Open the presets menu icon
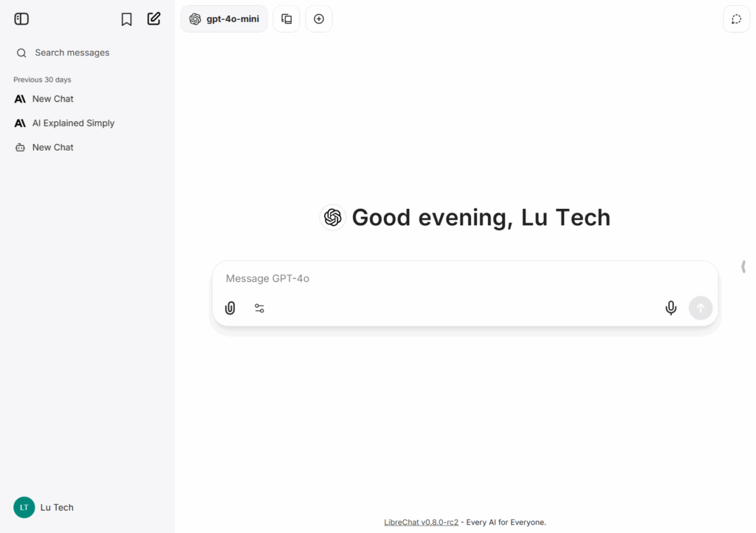Image resolution: width=756 pixels, height=533 pixels. pyautogui.click(x=286, y=19)
